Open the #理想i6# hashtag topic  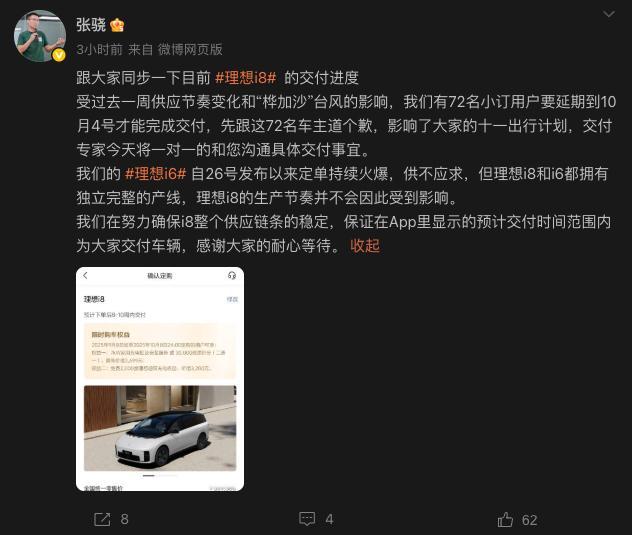pyautogui.click(x=156, y=174)
